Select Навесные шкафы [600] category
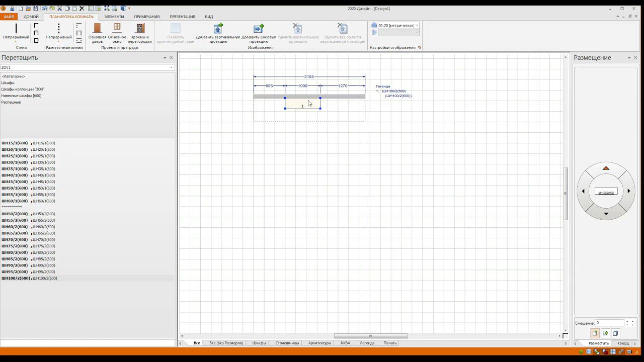 21,96
